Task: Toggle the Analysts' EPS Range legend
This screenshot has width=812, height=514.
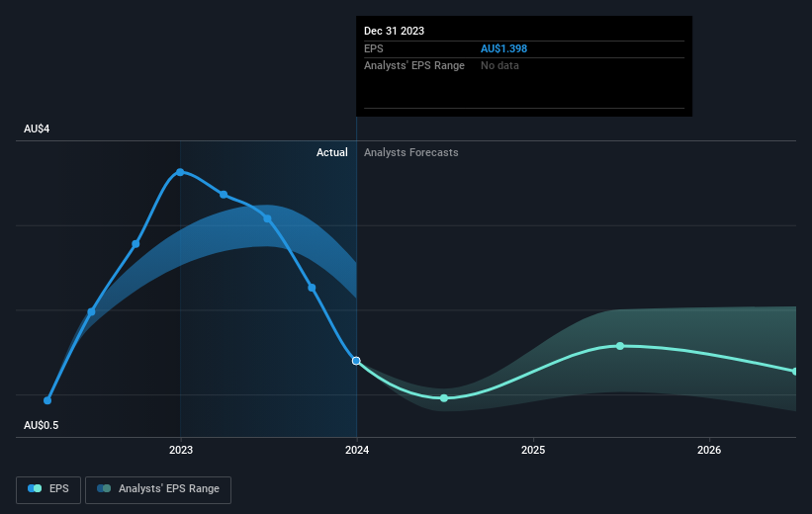Action: tap(158, 489)
